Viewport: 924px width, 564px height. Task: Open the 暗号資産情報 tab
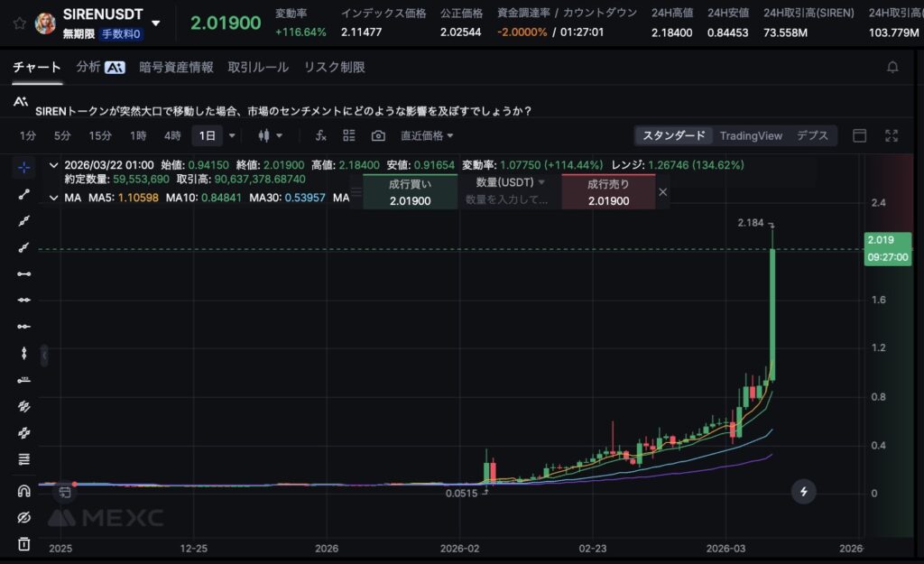[x=176, y=67]
